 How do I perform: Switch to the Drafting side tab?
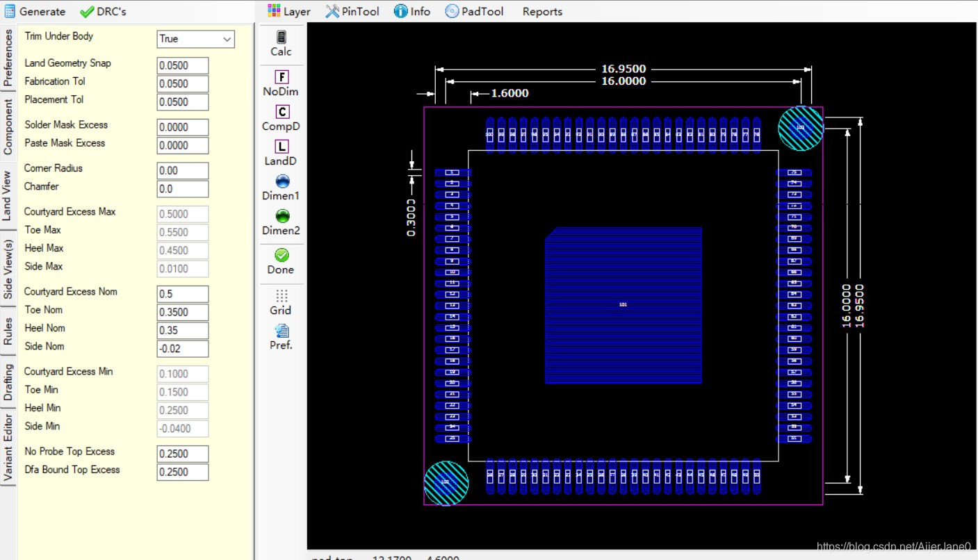click(x=8, y=381)
